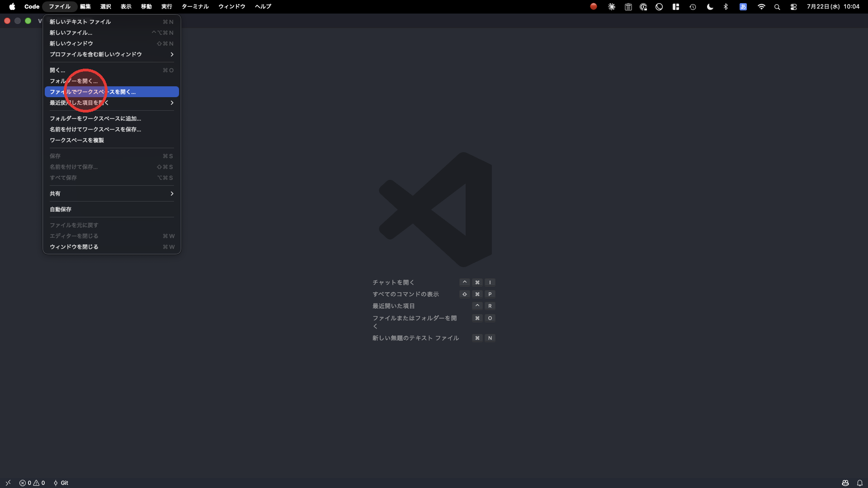
Task: Open the 実行 menu
Action: point(167,6)
